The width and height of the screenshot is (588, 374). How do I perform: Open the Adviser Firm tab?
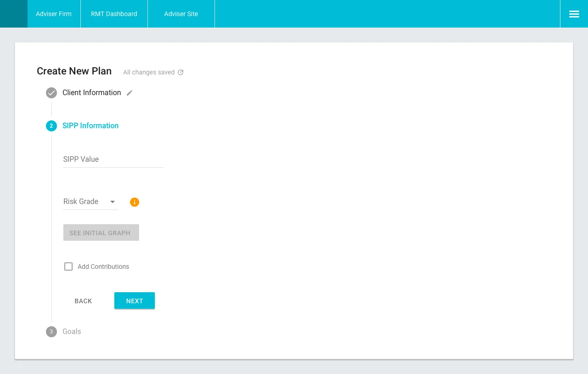coord(54,14)
